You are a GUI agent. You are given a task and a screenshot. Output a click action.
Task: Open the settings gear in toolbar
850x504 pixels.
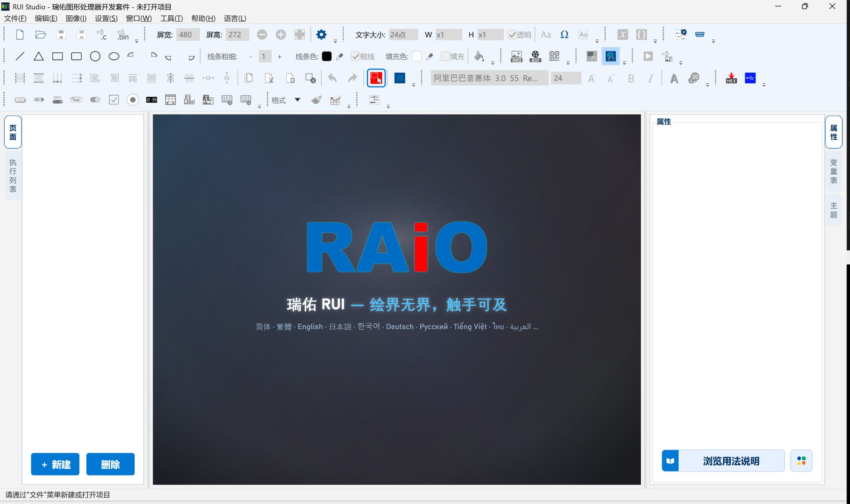(x=321, y=34)
